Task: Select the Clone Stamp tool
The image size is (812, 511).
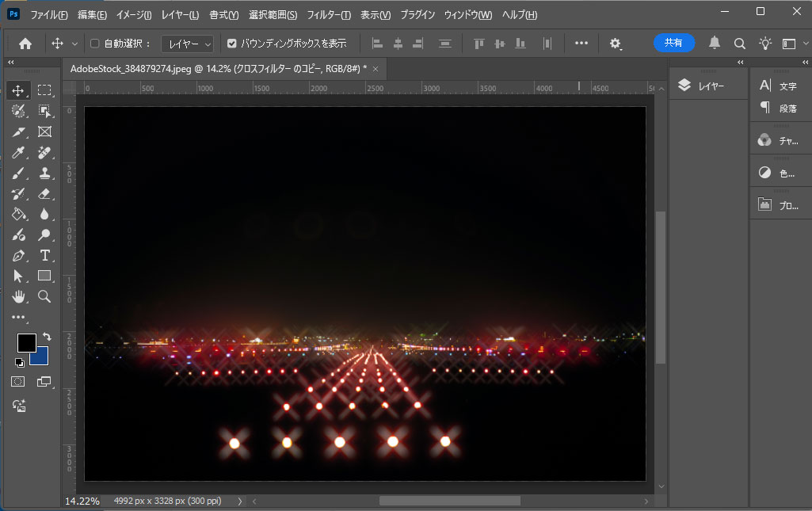Action: pos(44,173)
